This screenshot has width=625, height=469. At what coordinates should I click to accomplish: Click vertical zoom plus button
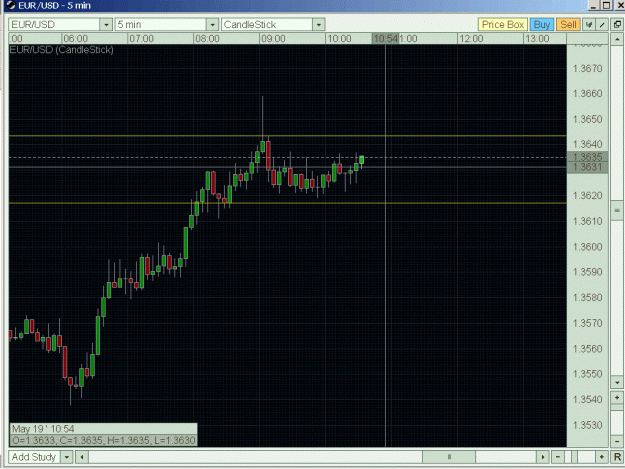617,398
